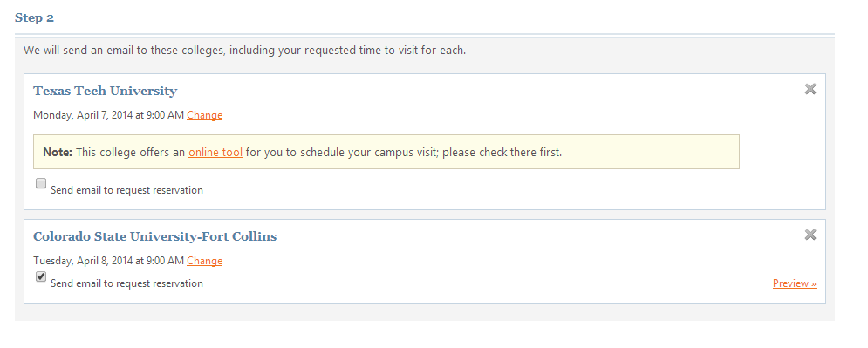Click the bold 'Note:' label
The image size is (868, 348).
58,152
